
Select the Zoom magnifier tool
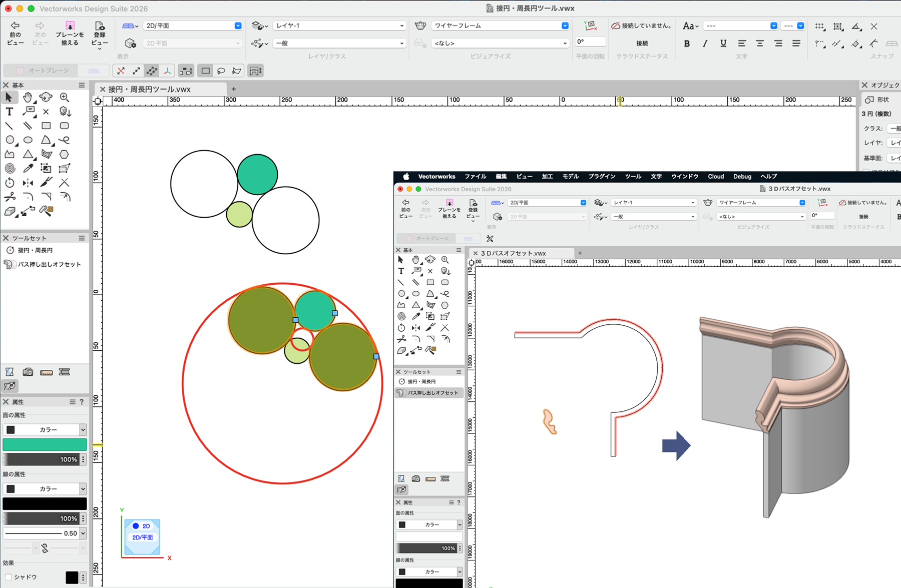(x=64, y=97)
